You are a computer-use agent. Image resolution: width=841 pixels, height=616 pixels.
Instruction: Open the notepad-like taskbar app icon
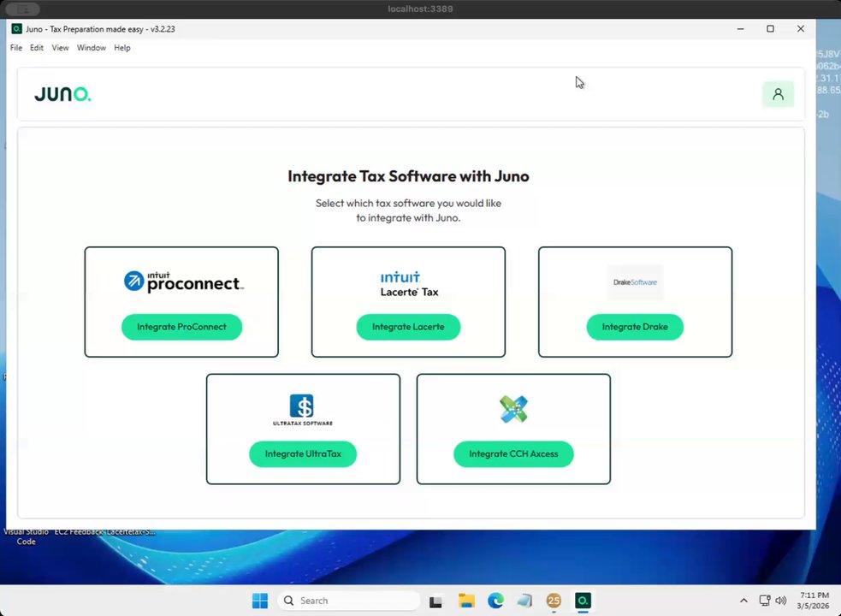[x=524, y=601]
